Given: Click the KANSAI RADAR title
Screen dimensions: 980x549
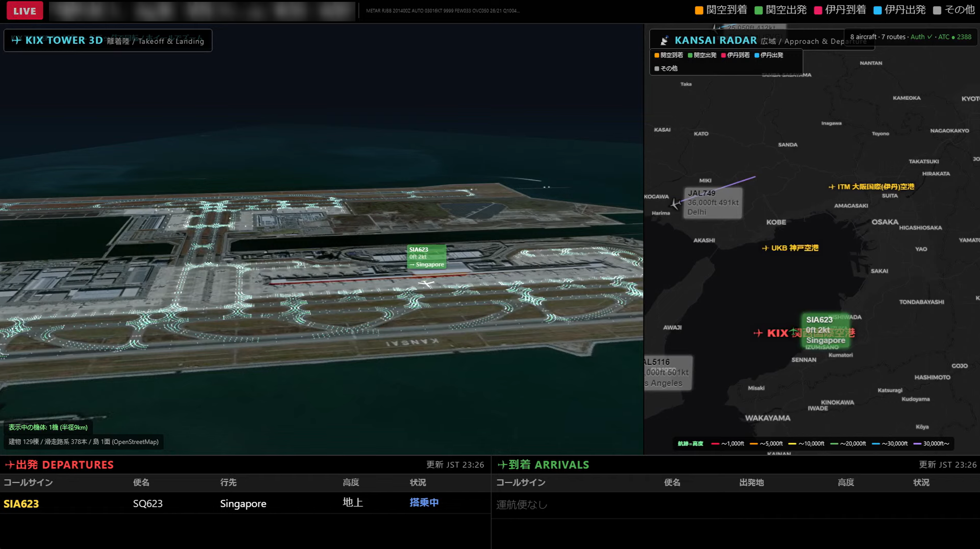Looking at the screenshot, I should click(x=716, y=40).
